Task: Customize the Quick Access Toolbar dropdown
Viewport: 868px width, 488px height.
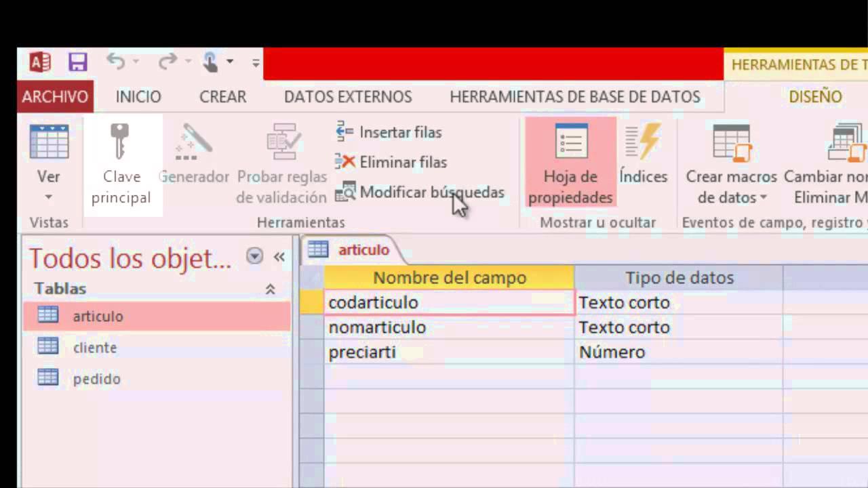Action: tap(256, 63)
